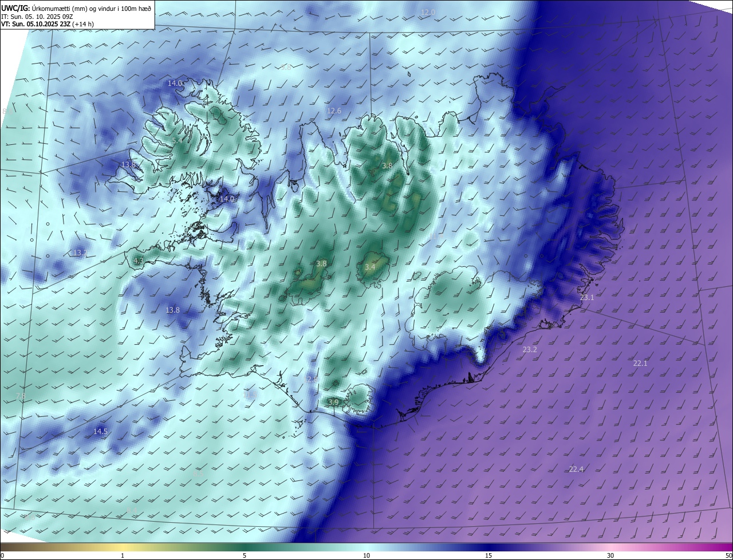Click the 3.4 value label
The height and width of the screenshot is (560, 733).
[370, 267]
